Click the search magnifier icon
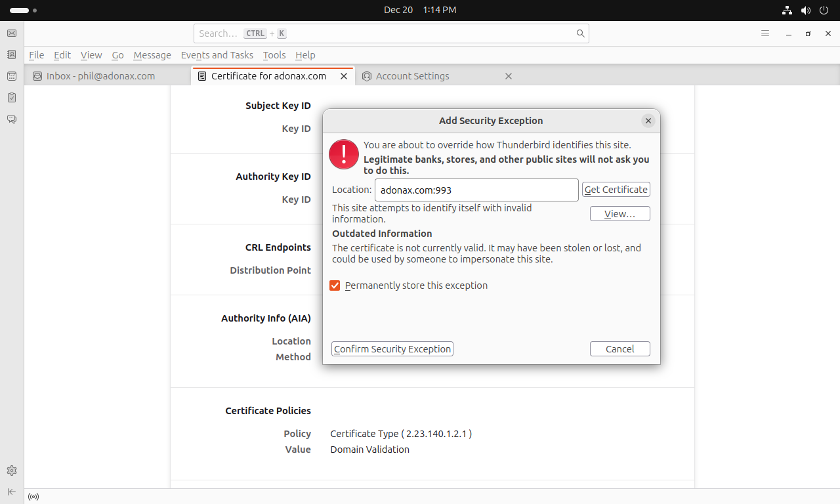 pyautogui.click(x=580, y=33)
